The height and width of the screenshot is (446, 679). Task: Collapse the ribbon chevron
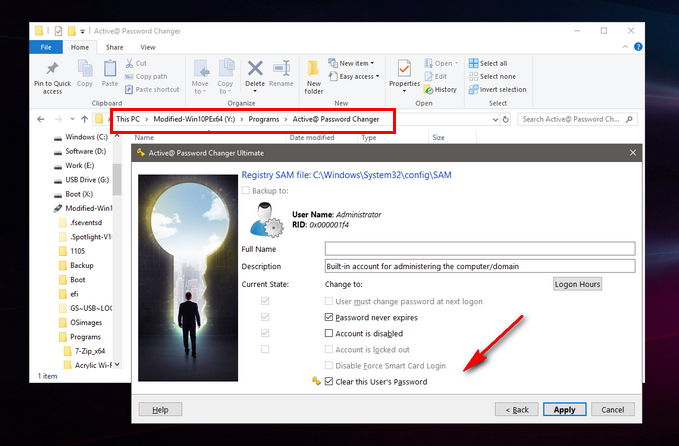point(625,47)
